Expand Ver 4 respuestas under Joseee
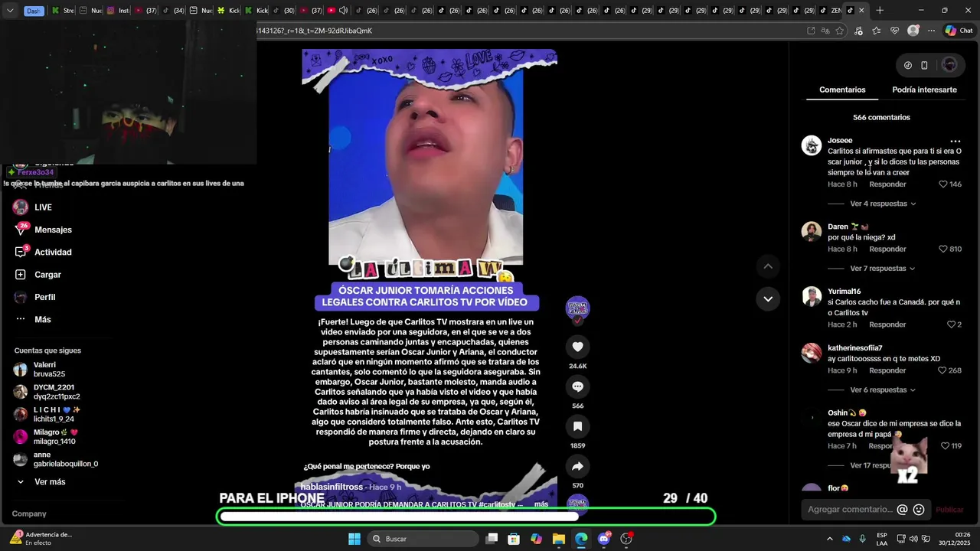The height and width of the screenshot is (551, 980). (x=883, y=204)
